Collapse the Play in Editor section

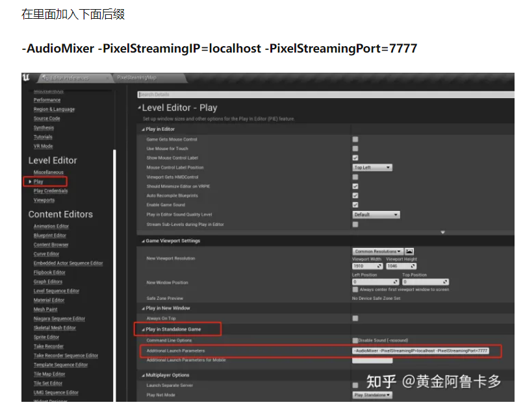(x=143, y=130)
